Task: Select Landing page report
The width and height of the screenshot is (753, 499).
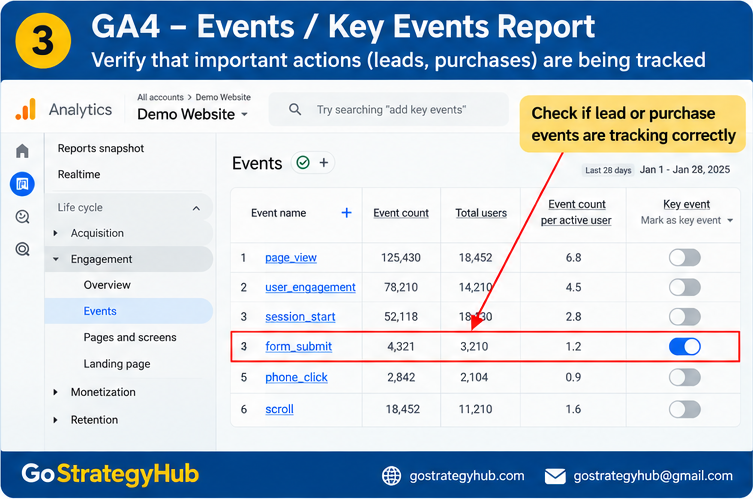Action: (x=117, y=364)
